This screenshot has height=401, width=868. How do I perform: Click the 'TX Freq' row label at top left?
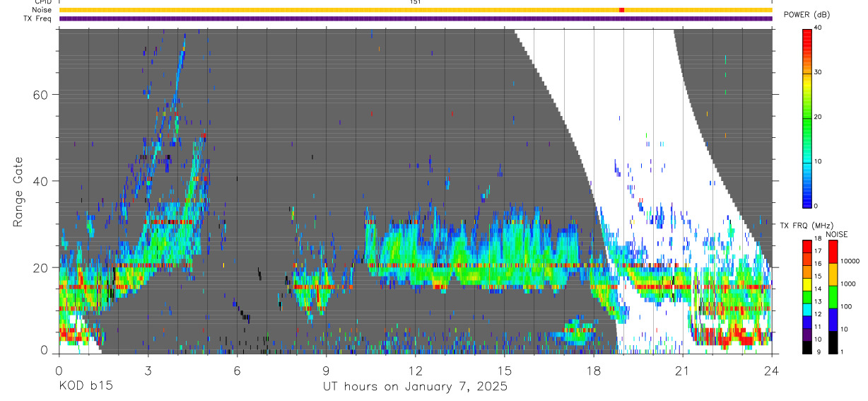pyautogui.click(x=38, y=18)
